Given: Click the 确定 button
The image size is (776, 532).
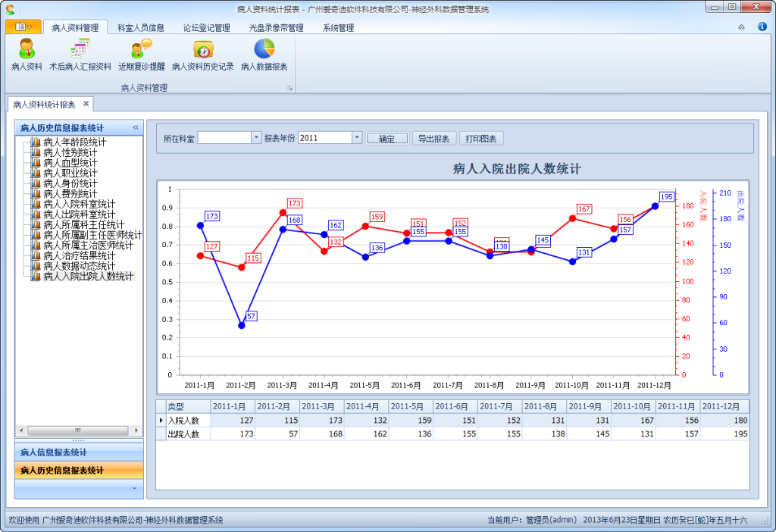Looking at the screenshot, I should [x=387, y=139].
